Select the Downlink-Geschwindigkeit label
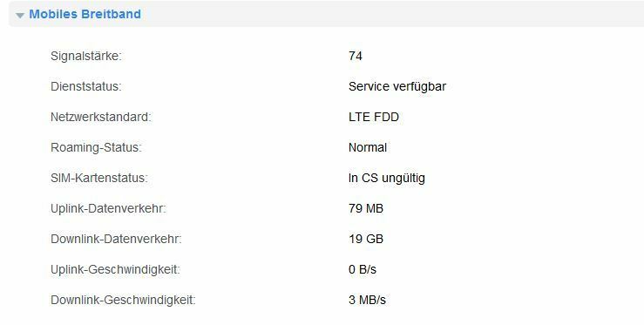 123,300
